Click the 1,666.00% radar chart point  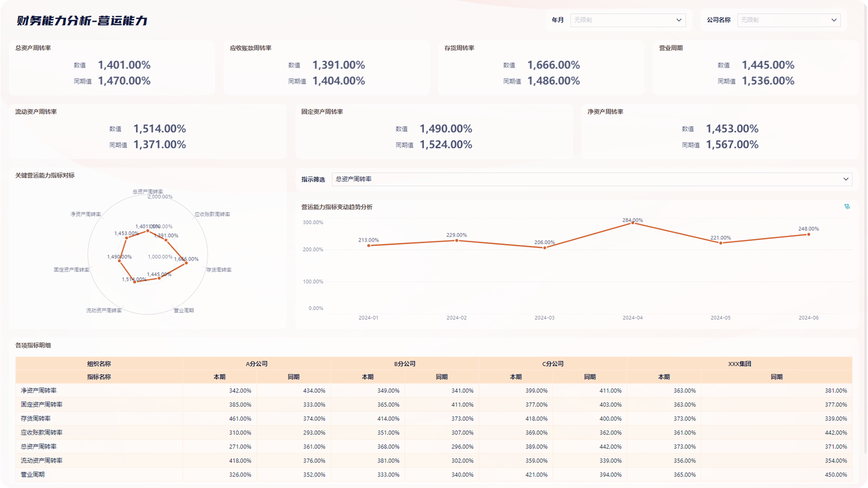186,263
